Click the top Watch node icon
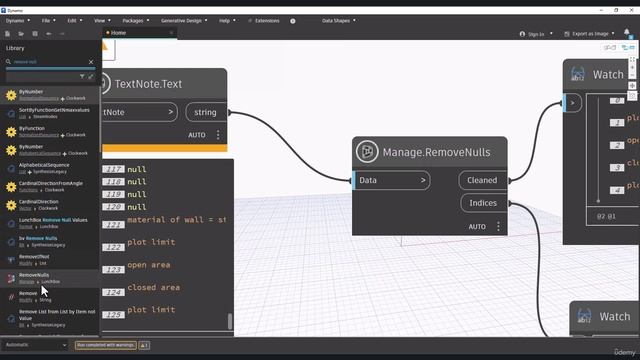This screenshot has height=360, width=640. pyautogui.click(x=578, y=74)
